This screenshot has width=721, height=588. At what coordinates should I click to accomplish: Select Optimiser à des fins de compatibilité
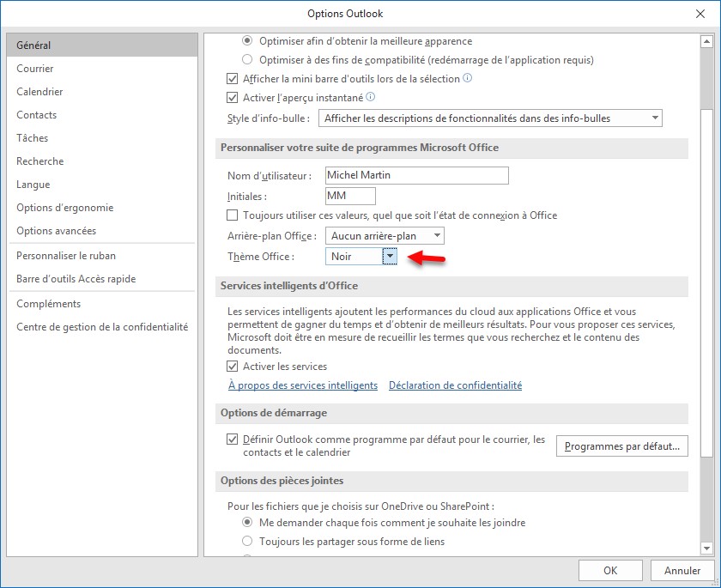(x=247, y=60)
